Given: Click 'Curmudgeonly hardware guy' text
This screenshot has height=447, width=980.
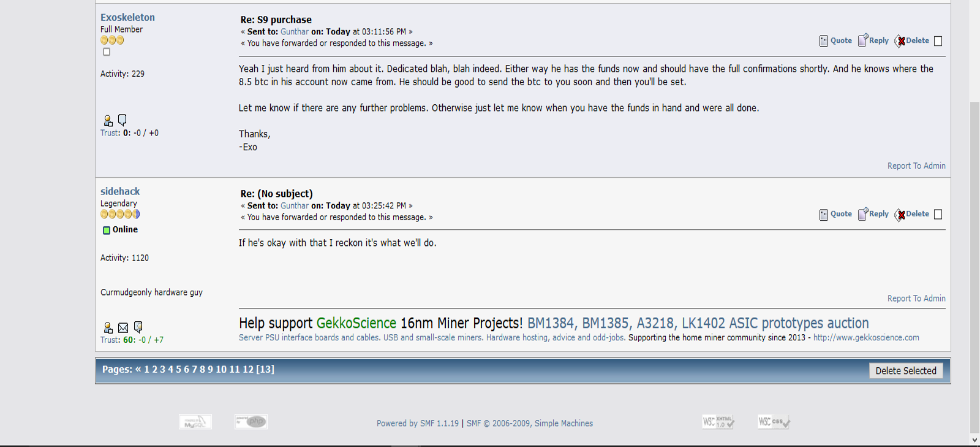Looking at the screenshot, I should coord(151,292).
